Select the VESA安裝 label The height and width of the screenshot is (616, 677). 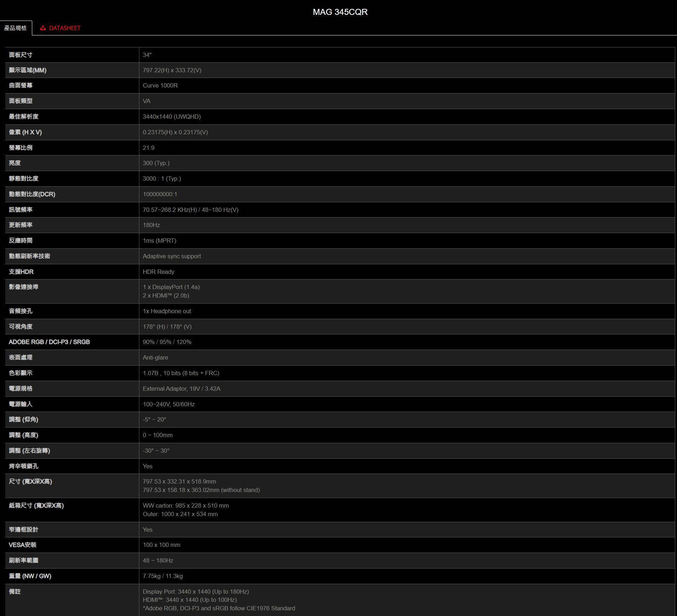(x=23, y=545)
